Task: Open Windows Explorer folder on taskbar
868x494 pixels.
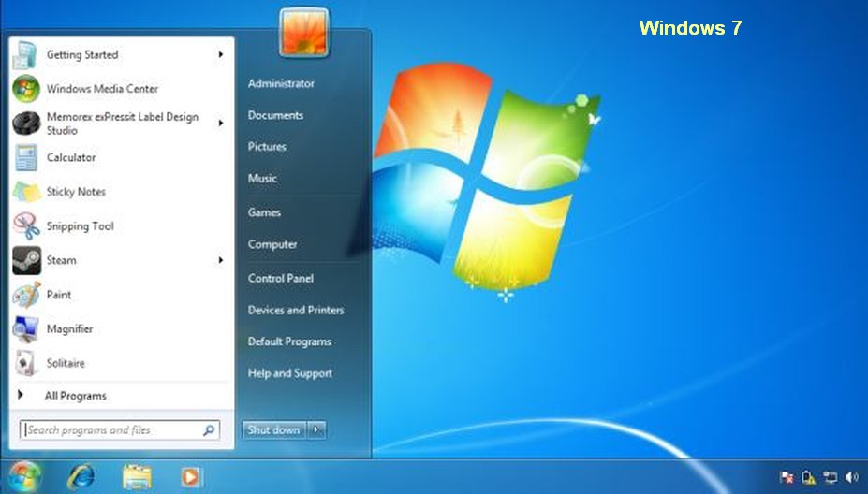Action: coord(137,477)
